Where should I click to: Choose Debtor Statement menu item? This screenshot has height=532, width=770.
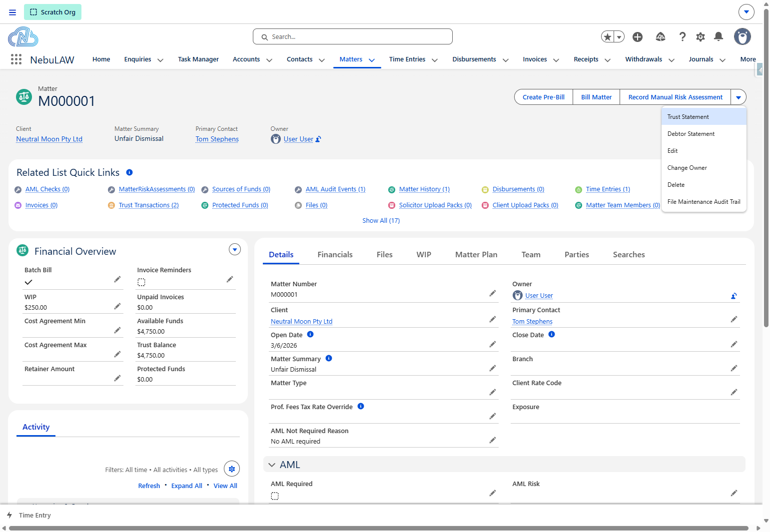pos(704,134)
